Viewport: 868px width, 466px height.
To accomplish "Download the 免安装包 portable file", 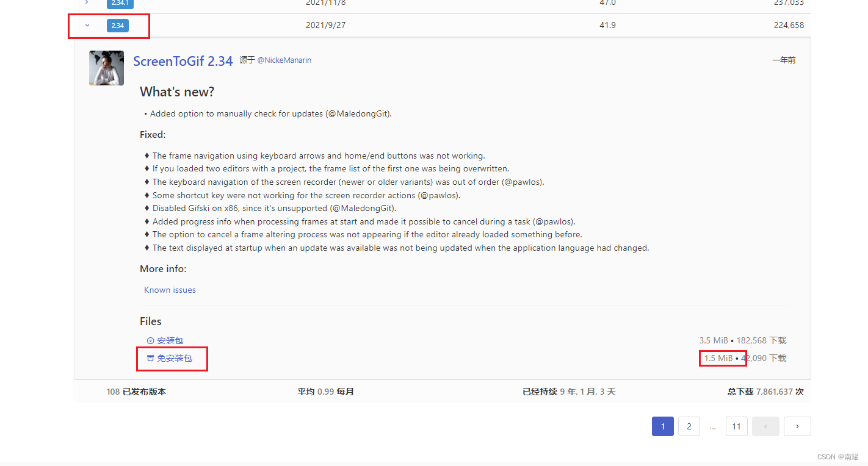I will point(175,358).
